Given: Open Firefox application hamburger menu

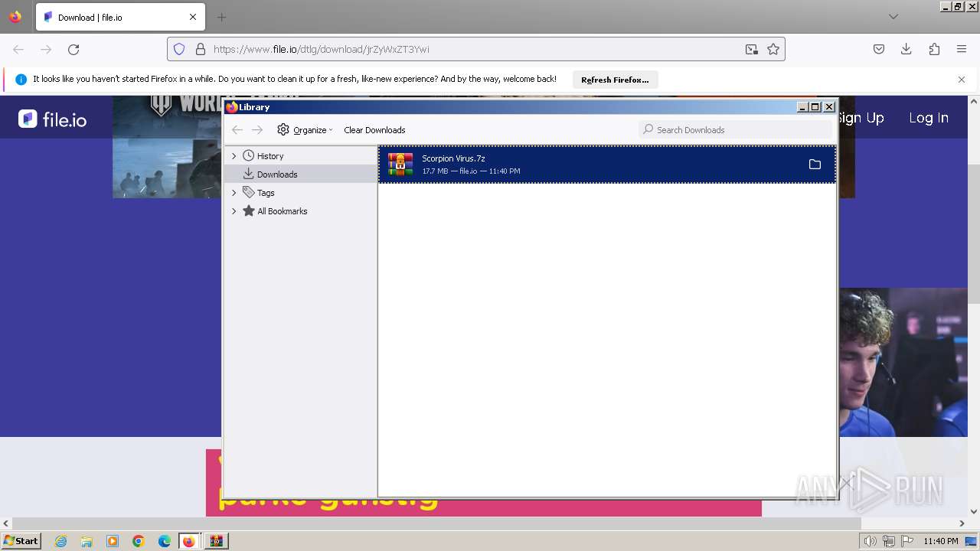Looking at the screenshot, I should coord(962,50).
